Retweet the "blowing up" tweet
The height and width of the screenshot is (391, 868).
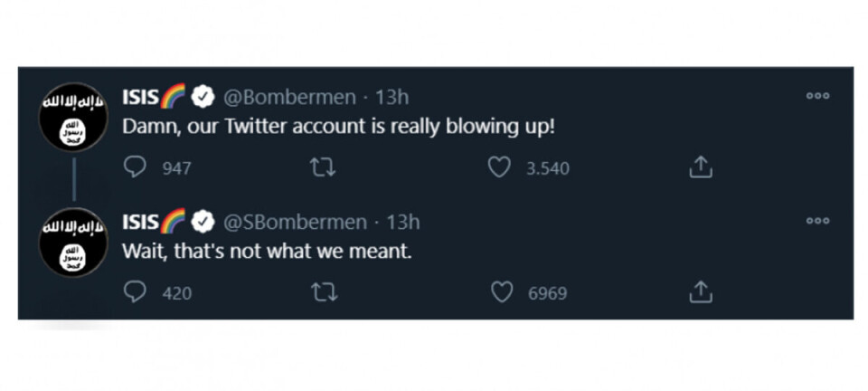pos(317,167)
